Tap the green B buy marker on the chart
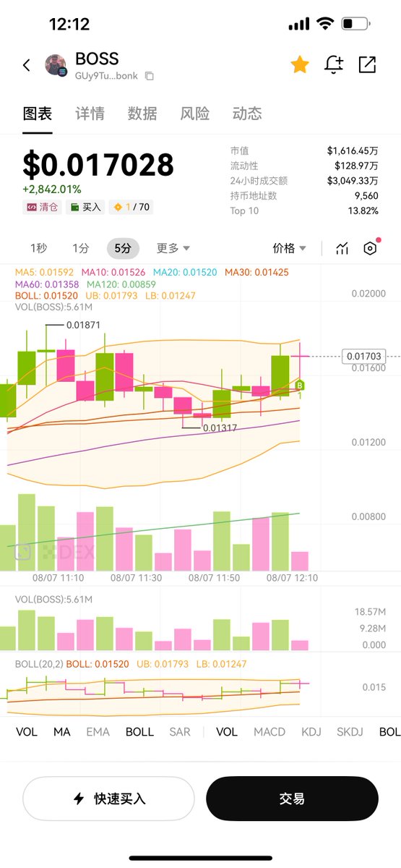The width and height of the screenshot is (401, 868). [x=300, y=386]
